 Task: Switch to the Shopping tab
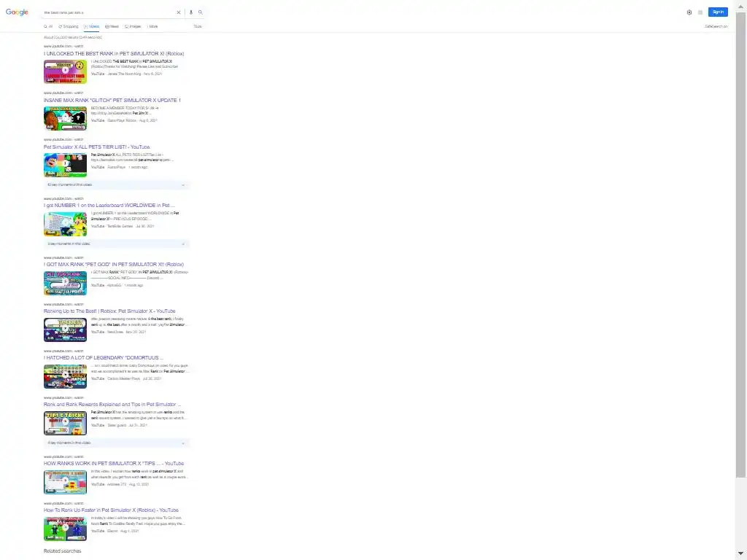click(69, 27)
